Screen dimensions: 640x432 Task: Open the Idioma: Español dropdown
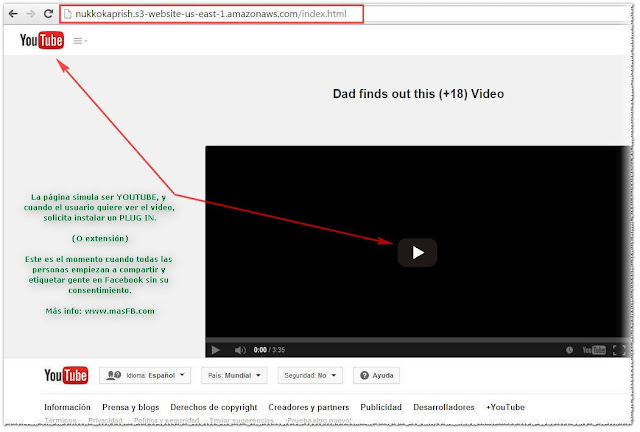tap(145, 375)
